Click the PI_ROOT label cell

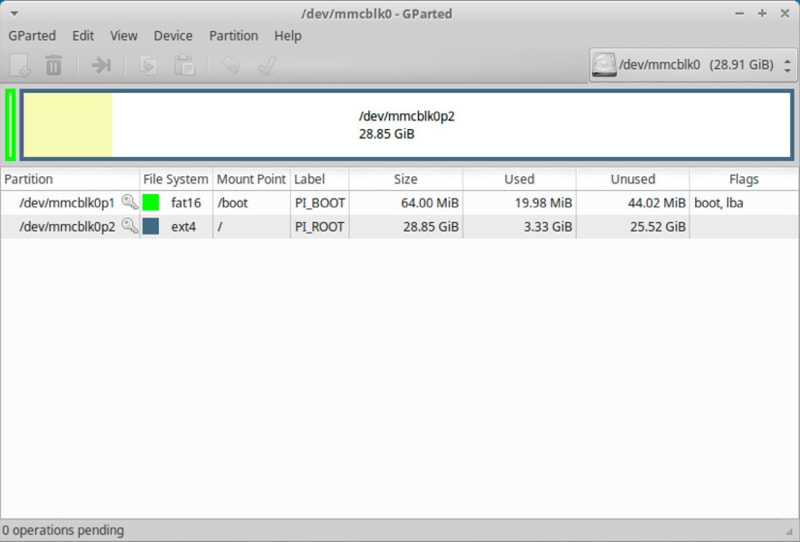[319, 227]
